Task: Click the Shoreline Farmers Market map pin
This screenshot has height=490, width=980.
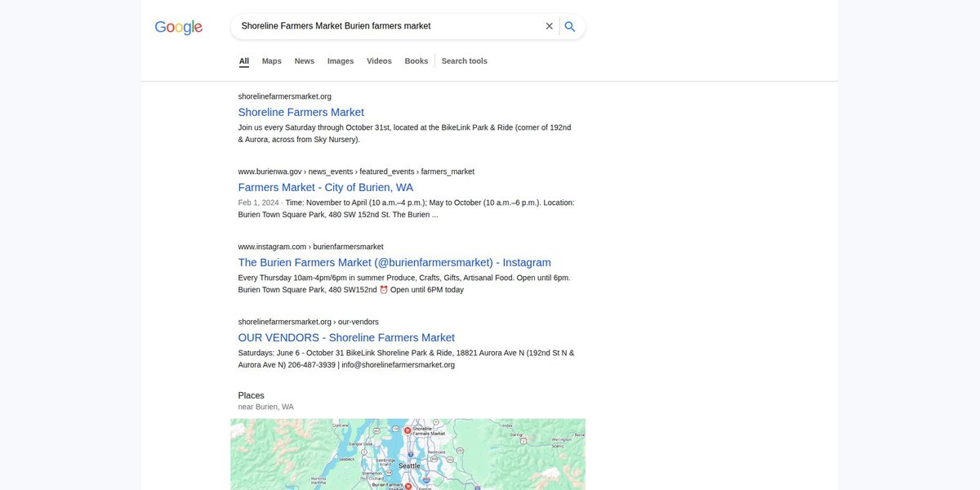Action: click(x=408, y=430)
